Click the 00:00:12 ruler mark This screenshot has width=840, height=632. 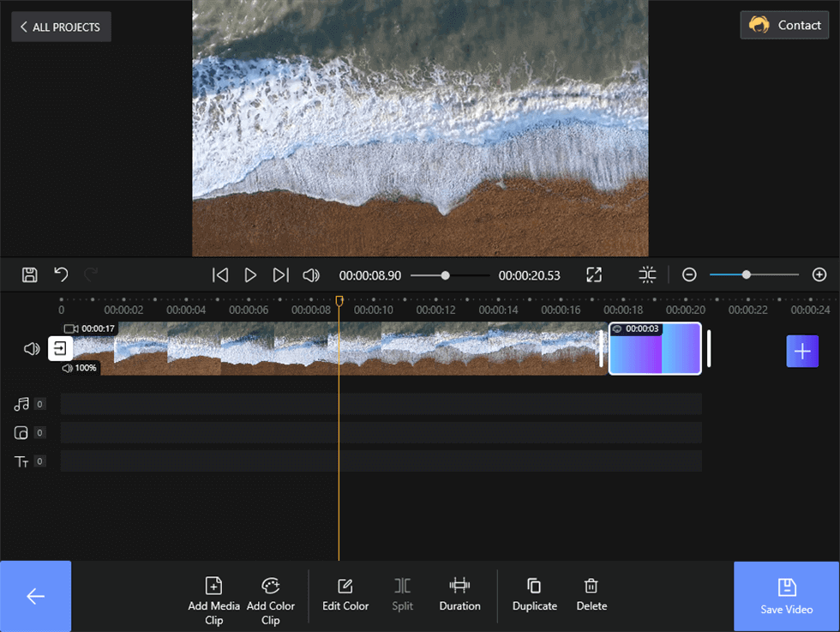(435, 310)
